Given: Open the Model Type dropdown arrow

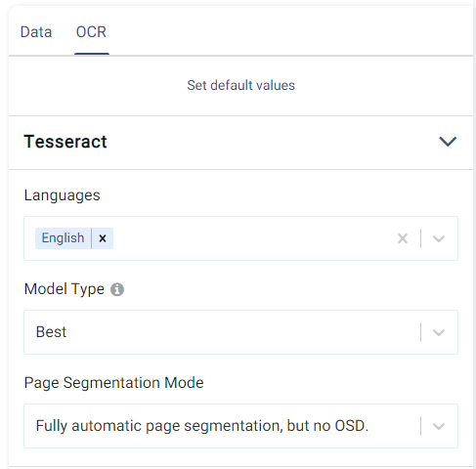Looking at the screenshot, I should [439, 332].
